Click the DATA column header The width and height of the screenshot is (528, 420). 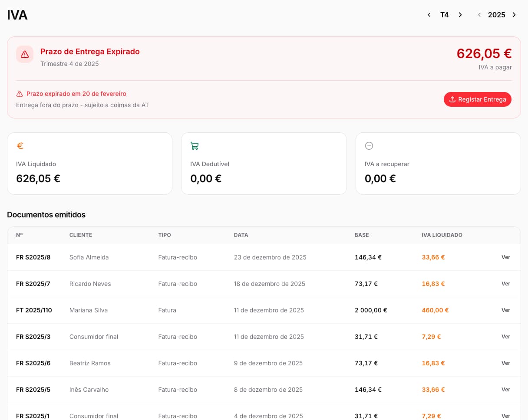coord(241,235)
